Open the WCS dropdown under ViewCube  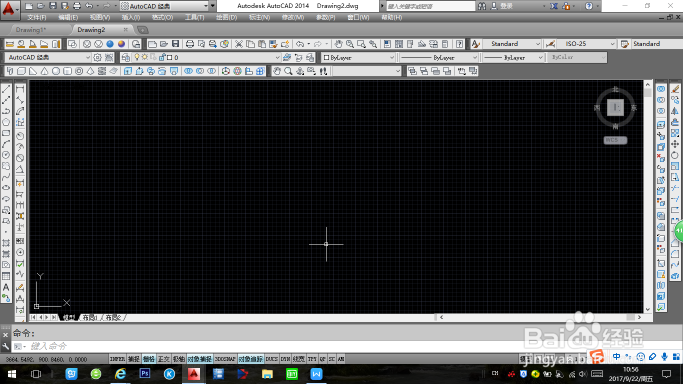(x=615, y=140)
